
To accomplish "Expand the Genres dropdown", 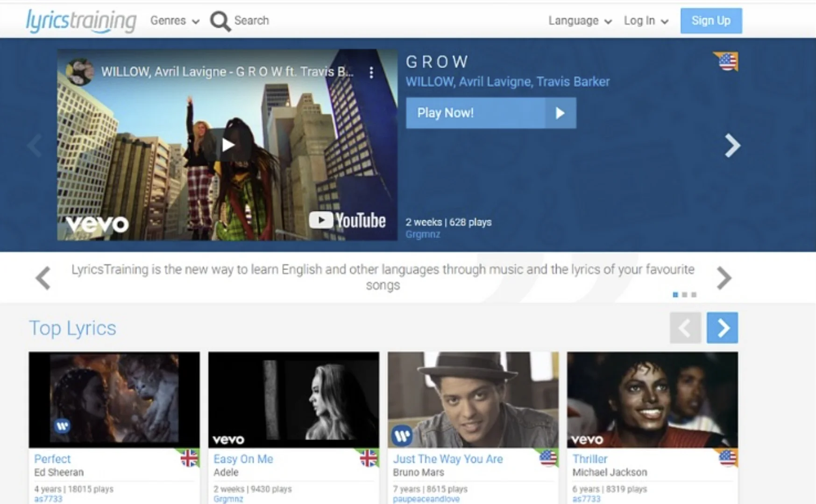I will click(x=175, y=21).
